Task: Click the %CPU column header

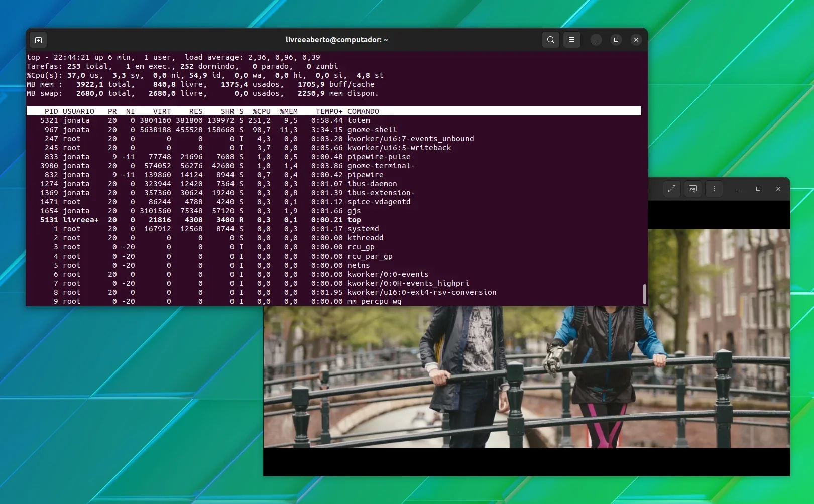Action: pyautogui.click(x=261, y=111)
